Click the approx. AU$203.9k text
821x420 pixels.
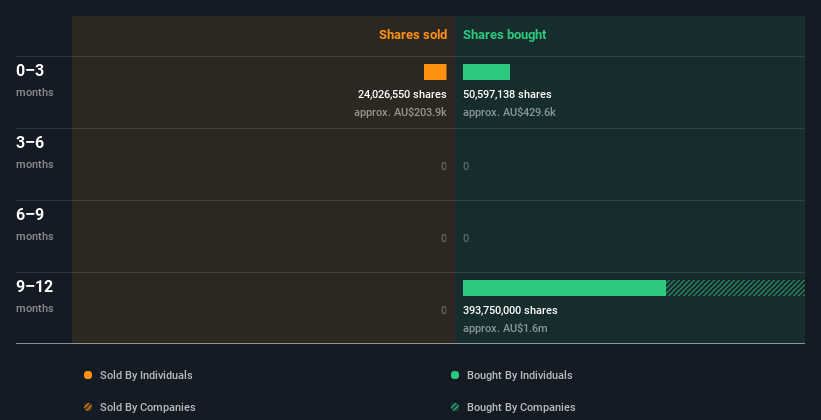pyautogui.click(x=400, y=112)
